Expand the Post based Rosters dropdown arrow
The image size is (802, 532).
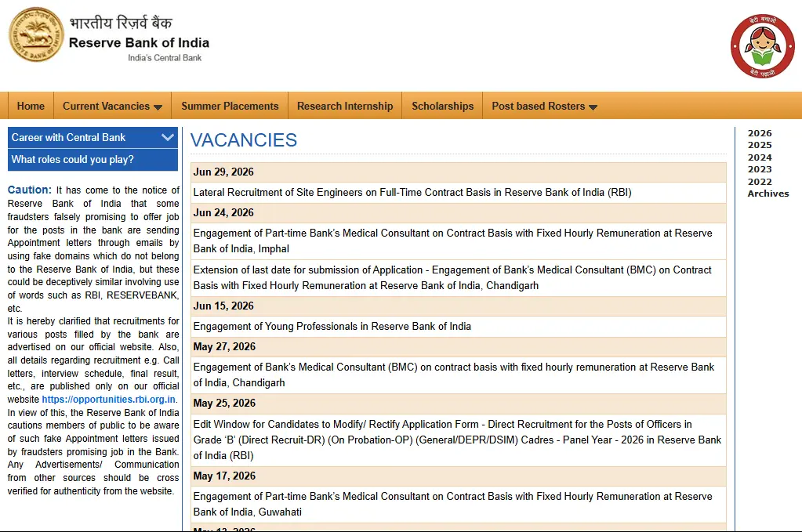[593, 107]
